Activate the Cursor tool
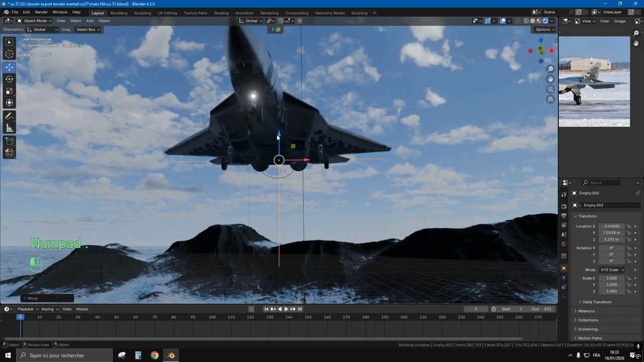 tap(10, 54)
